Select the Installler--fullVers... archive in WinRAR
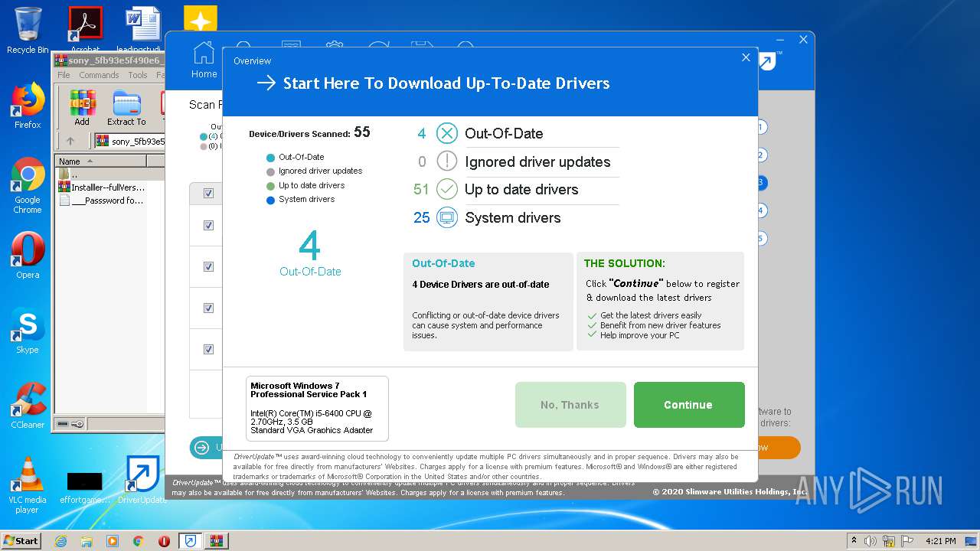 point(102,187)
